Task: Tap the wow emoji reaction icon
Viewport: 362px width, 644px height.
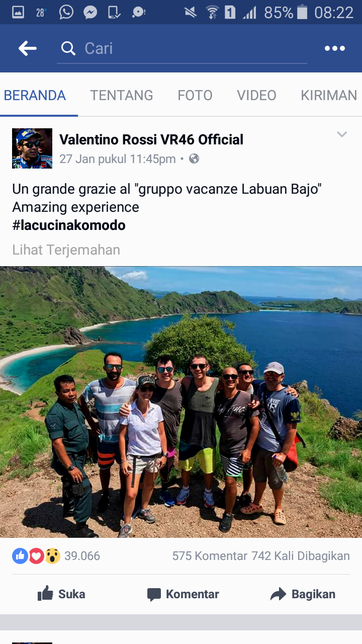Action: [x=52, y=556]
